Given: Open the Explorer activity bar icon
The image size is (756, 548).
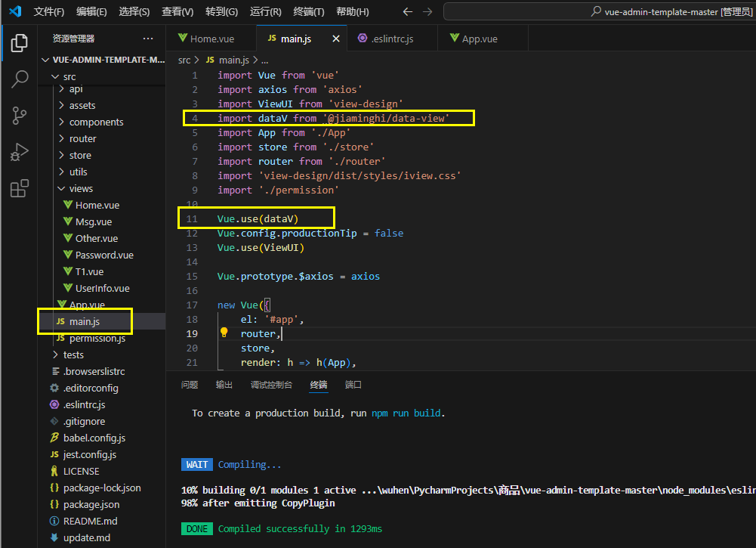Looking at the screenshot, I should pos(20,43).
